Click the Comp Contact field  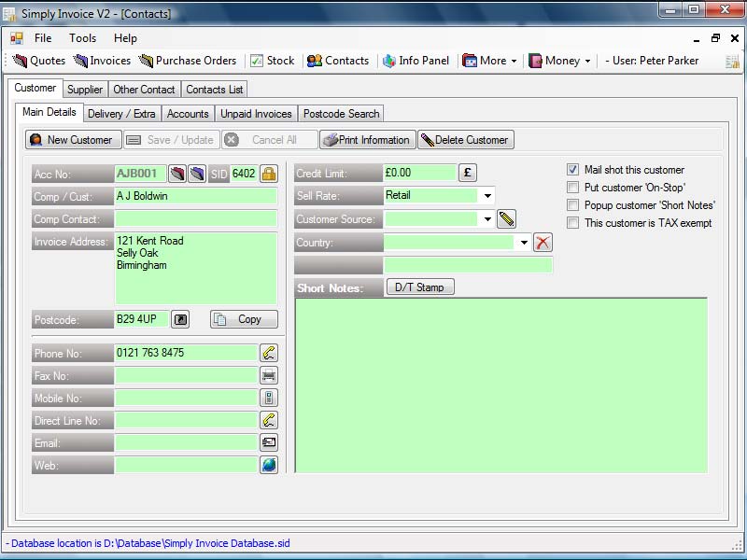[x=196, y=218]
